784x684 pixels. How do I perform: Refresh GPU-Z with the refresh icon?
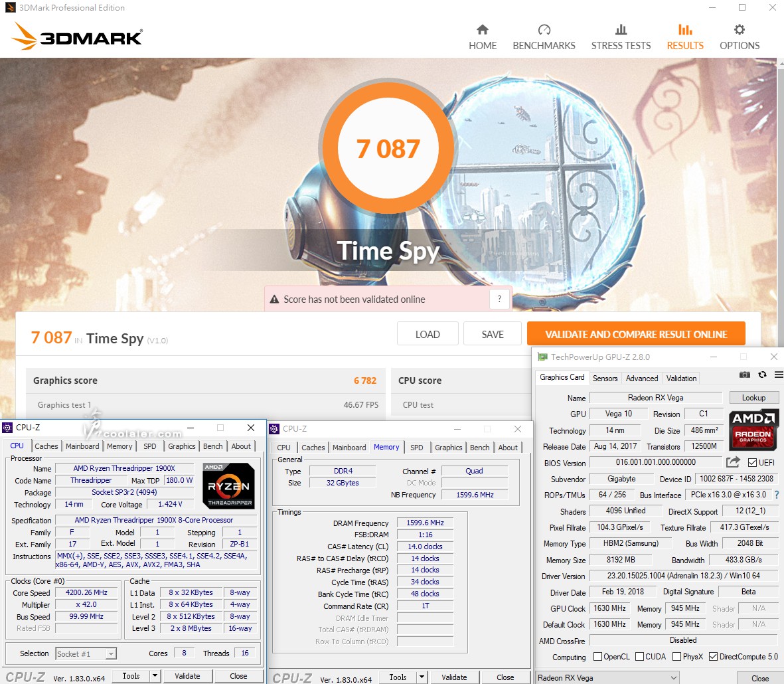tap(762, 375)
